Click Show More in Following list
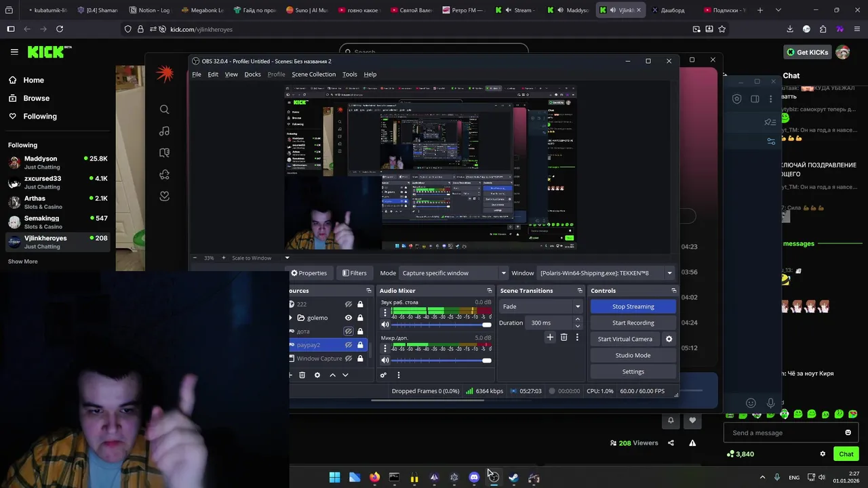This screenshot has width=868, height=488. [x=22, y=262]
